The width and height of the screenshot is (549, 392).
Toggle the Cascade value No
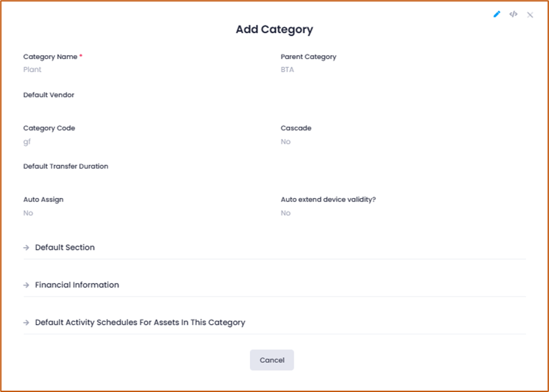point(286,142)
